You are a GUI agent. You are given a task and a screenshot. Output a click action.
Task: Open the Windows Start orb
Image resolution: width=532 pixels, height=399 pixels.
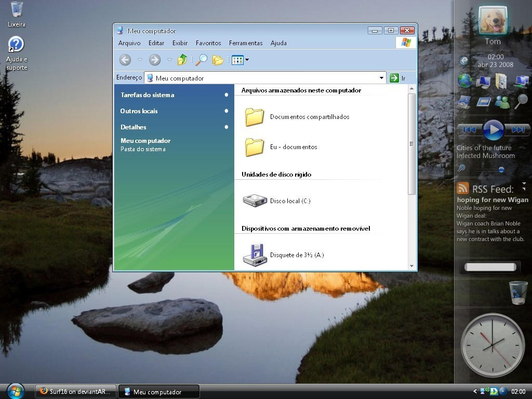[15, 391]
